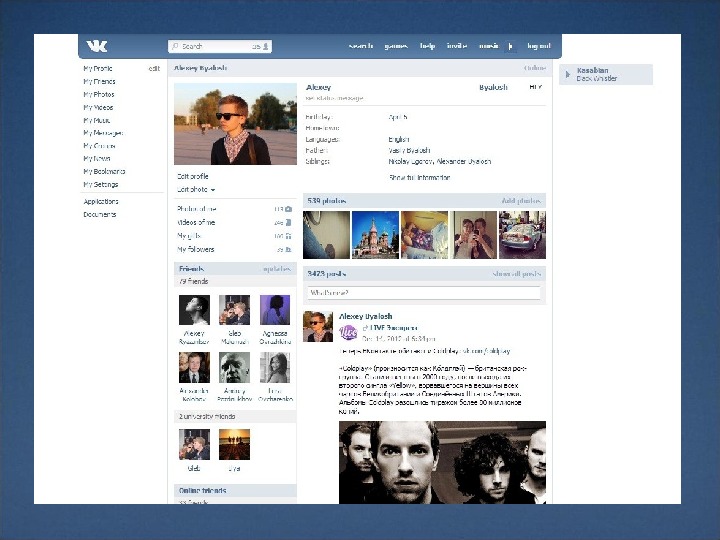Click camera icon beside Photos of me

point(289,209)
